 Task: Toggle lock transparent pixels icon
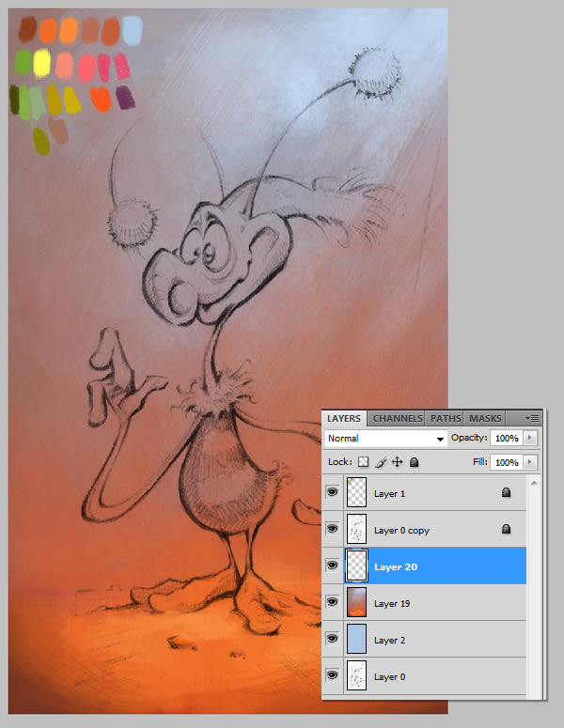click(x=363, y=462)
